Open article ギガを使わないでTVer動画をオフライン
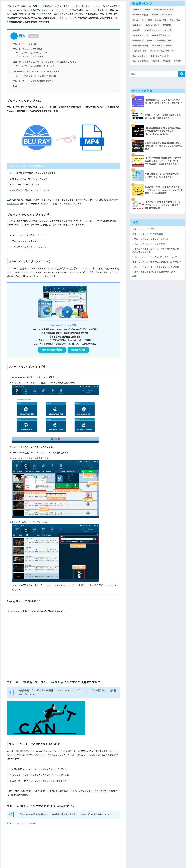Viewport: 186px width, 868px height. coord(163,176)
